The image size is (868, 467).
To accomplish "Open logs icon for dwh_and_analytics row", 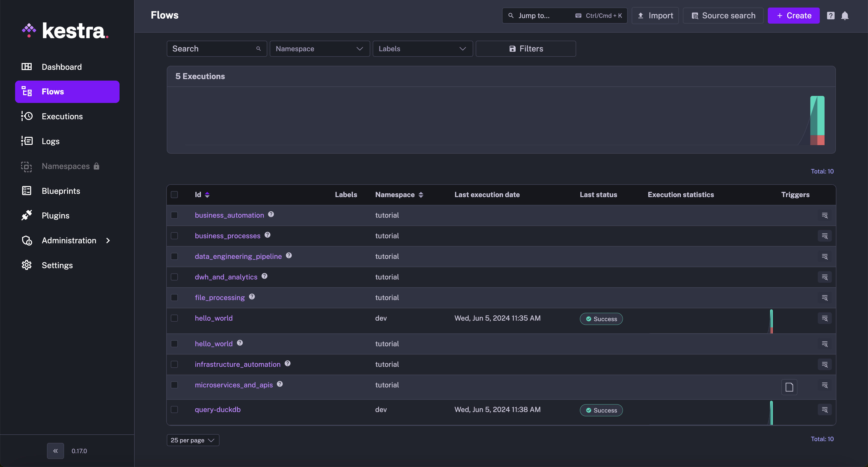I will tap(825, 277).
